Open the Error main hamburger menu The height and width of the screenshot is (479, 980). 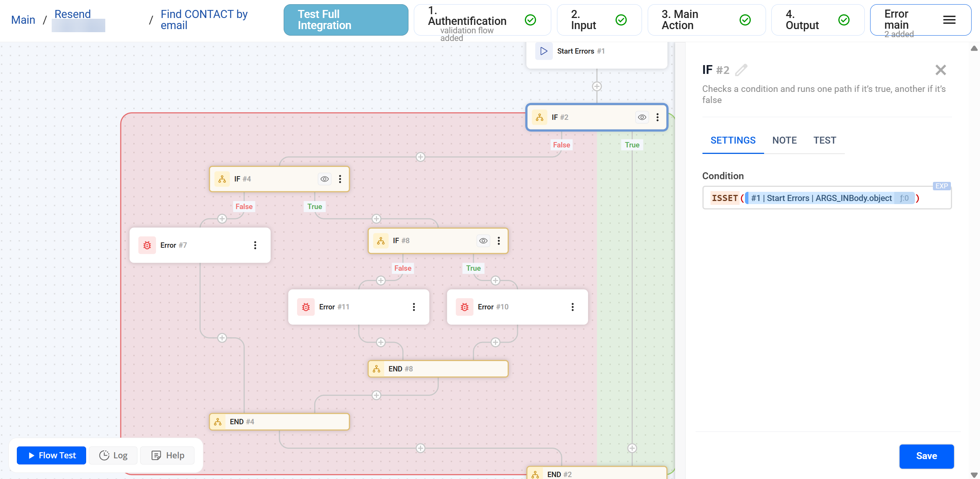pos(949,20)
